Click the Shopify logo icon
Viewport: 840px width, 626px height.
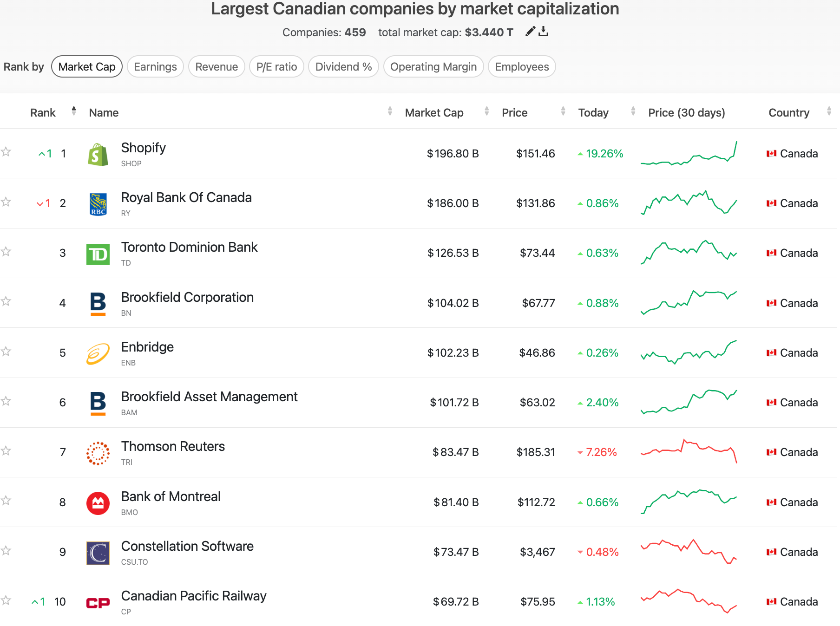98,155
